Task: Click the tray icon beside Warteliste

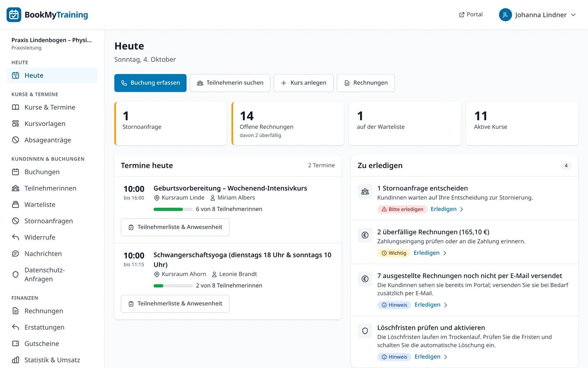Action: 16,205
